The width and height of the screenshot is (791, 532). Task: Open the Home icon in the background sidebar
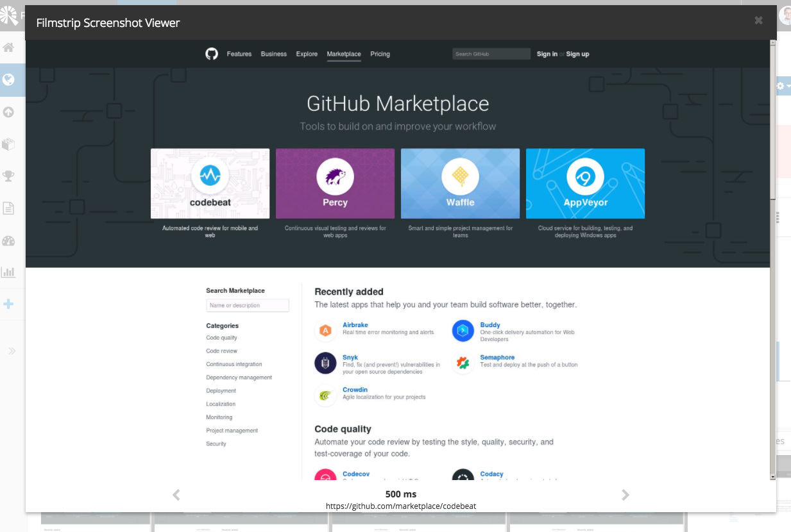[8, 47]
